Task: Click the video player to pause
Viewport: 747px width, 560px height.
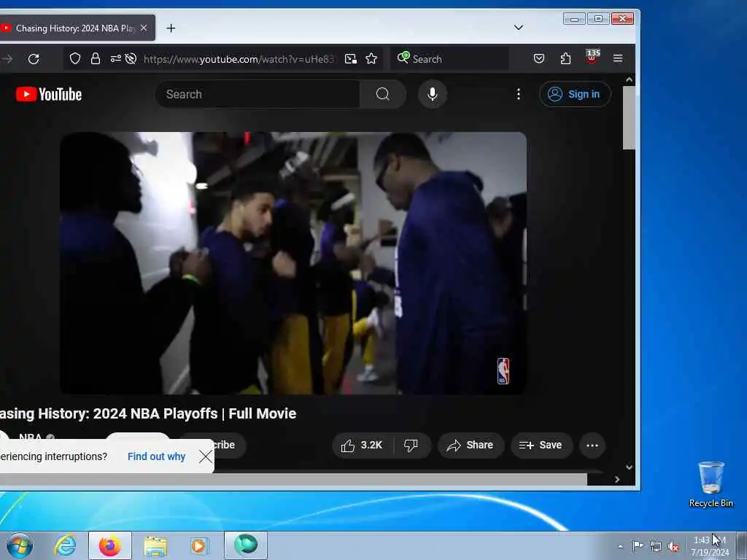Action: point(293,262)
